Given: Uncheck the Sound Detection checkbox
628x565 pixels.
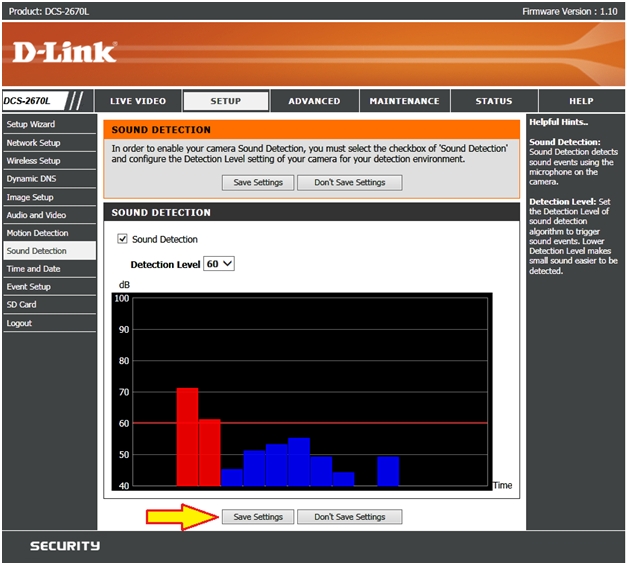Looking at the screenshot, I should [x=123, y=240].
